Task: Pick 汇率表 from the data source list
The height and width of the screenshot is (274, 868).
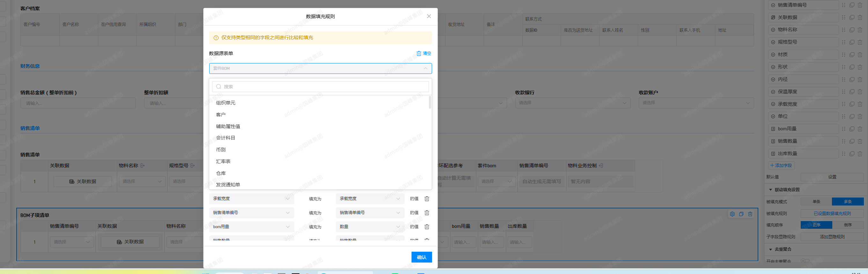Action: point(320,162)
